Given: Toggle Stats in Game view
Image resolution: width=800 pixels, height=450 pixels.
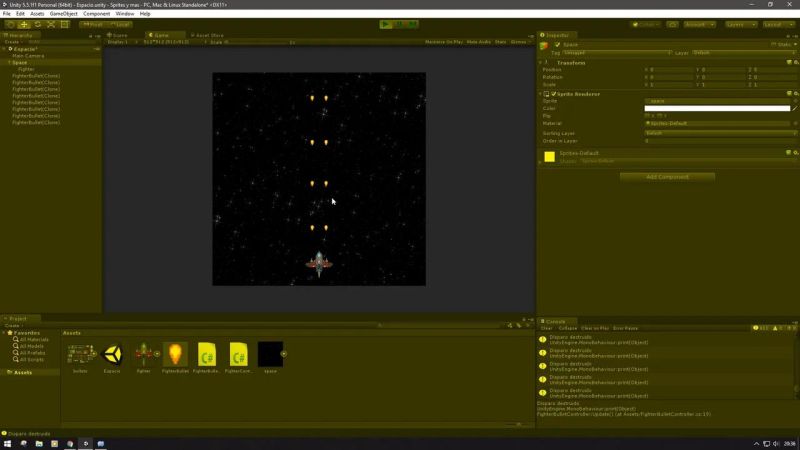Looking at the screenshot, I should click(x=501, y=42).
